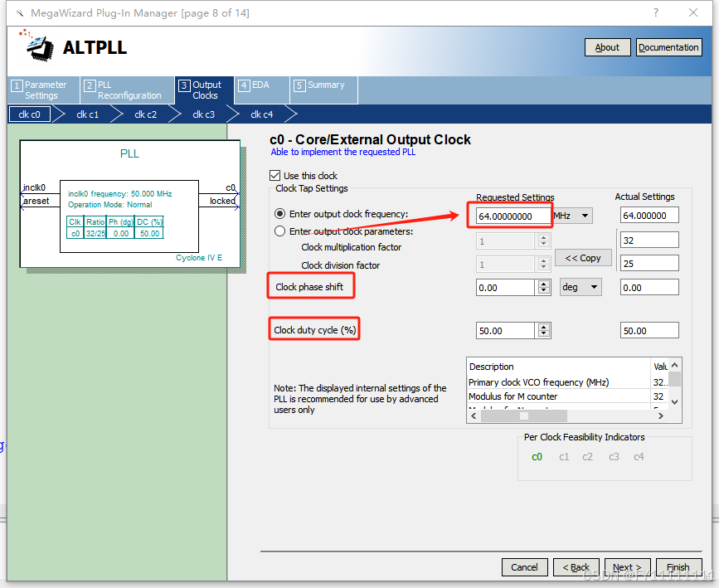Increase the clock phase shift value
The image size is (719, 588).
544,284
